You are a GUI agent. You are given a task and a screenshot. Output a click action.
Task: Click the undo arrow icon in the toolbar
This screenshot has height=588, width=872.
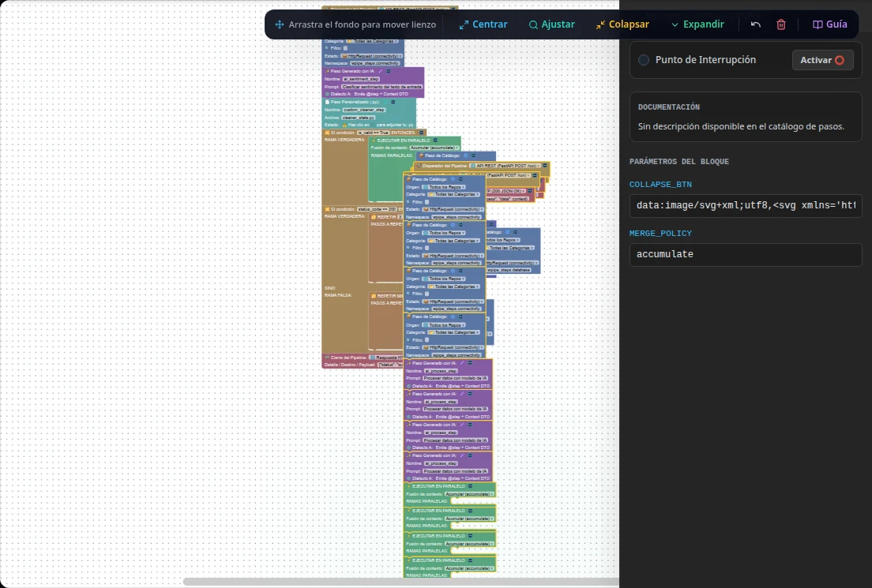click(x=755, y=24)
